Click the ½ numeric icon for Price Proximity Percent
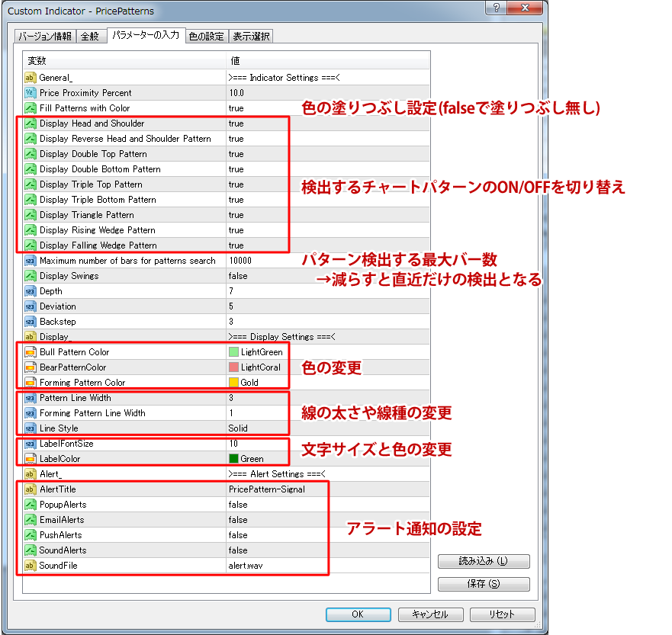672x635 pixels. pos(31,92)
